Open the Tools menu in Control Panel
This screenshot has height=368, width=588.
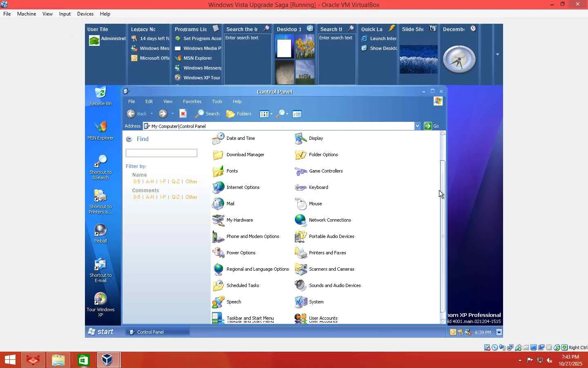coord(217,101)
